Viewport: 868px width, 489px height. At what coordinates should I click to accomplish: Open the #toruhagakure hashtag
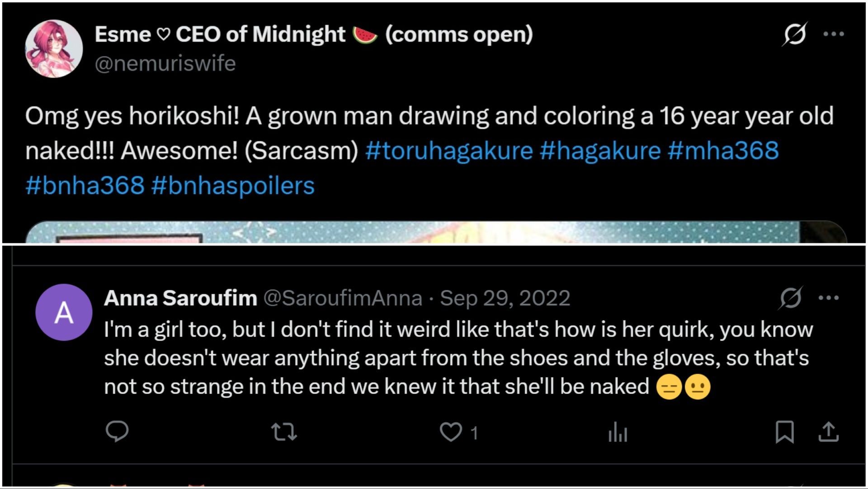pos(448,151)
